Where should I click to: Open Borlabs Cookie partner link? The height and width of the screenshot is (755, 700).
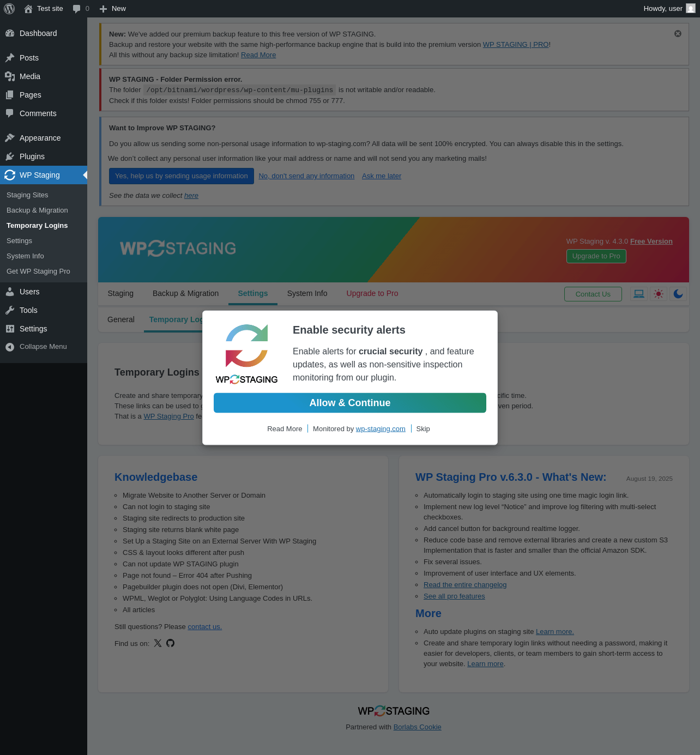418,727
